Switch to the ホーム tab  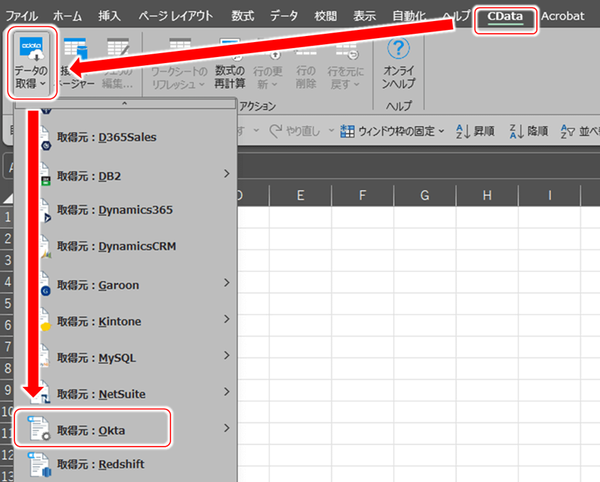tap(67, 16)
